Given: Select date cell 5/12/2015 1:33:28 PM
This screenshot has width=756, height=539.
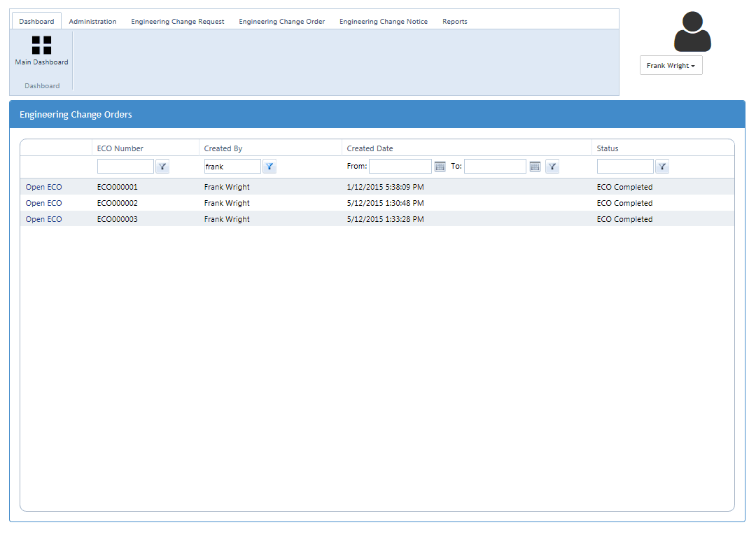Looking at the screenshot, I should 385,219.
